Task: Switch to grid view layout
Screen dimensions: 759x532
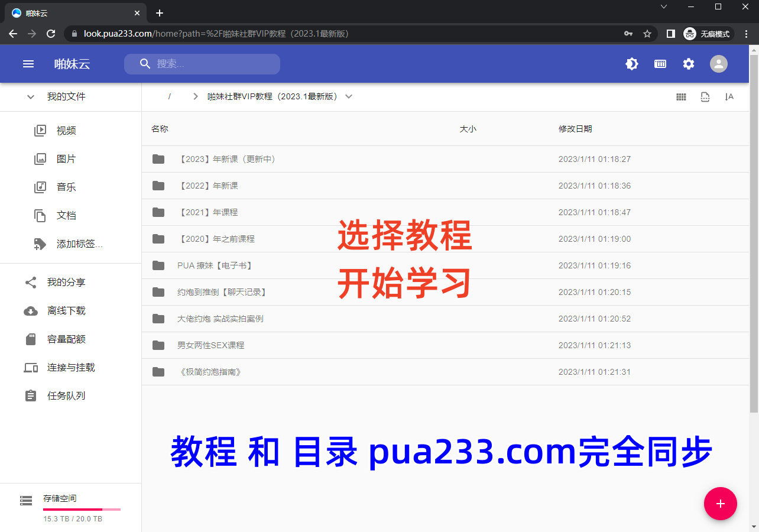Action: (x=681, y=97)
